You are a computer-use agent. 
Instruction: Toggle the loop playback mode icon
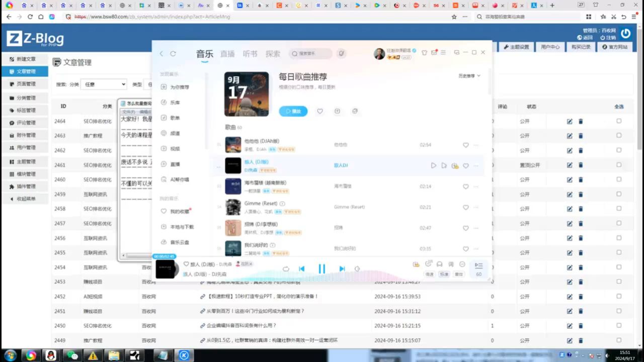286,269
